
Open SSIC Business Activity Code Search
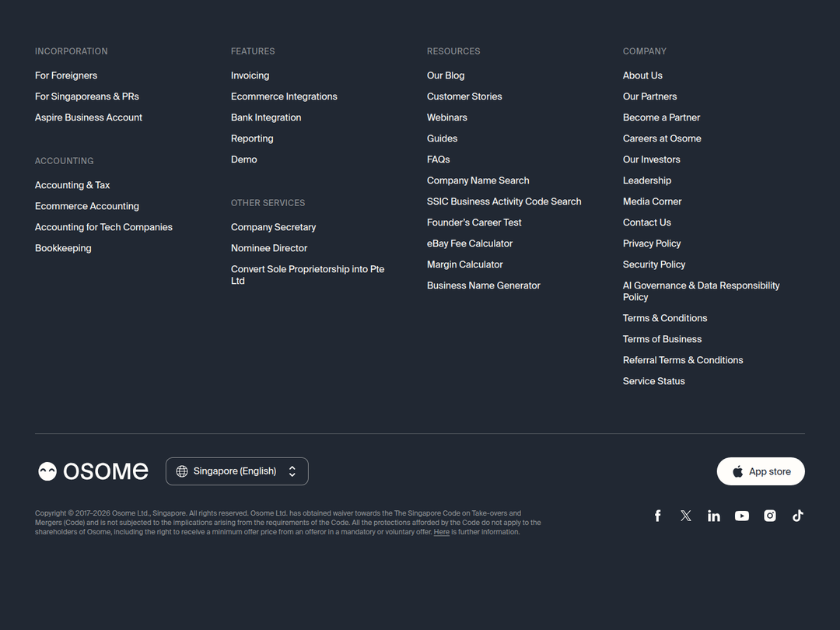(504, 201)
